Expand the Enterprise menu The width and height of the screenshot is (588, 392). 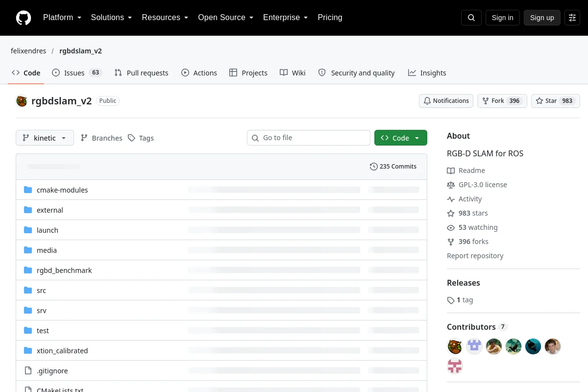285,18
